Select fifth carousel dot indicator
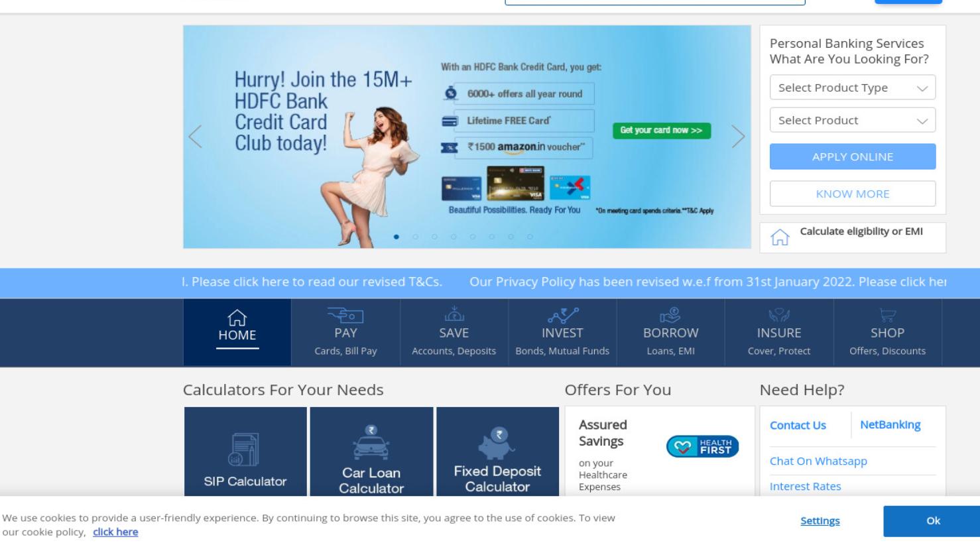Viewport: 980px width, 555px height. pos(473,237)
